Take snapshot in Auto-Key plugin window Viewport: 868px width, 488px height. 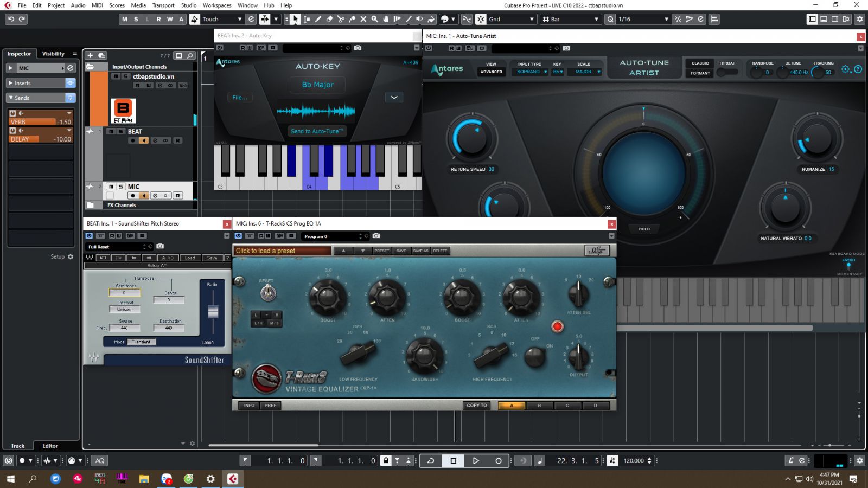tap(358, 48)
